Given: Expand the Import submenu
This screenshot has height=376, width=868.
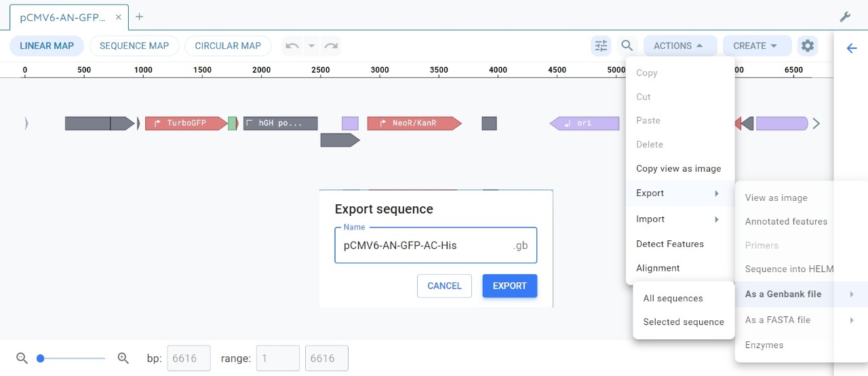Looking at the screenshot, I should 678,219.
